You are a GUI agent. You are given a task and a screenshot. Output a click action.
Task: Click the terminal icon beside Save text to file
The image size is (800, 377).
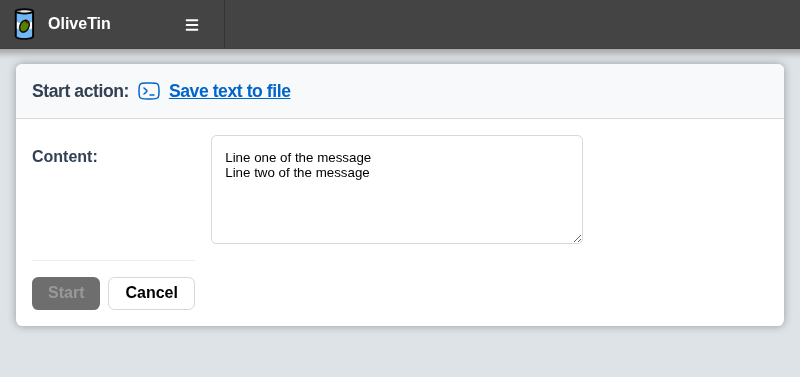[x=149, y=91]
